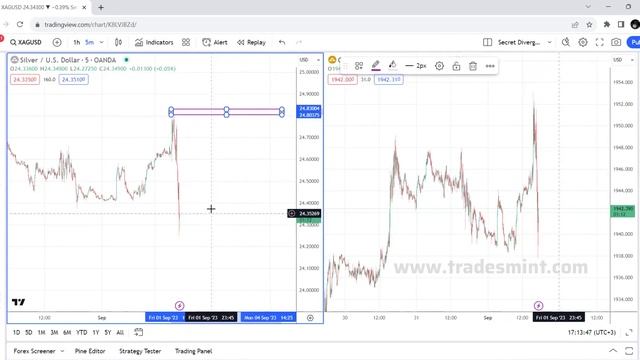Open the Strategy Tester tab
640x360 pixels.
coord(140,351)
